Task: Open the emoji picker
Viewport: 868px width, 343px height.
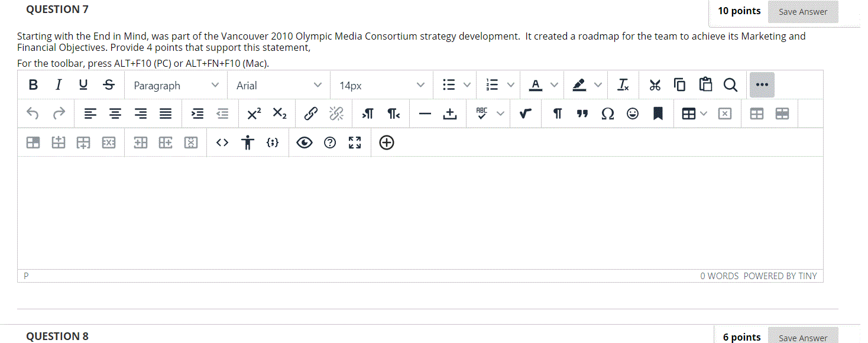Action: click(x=633, y=114)
